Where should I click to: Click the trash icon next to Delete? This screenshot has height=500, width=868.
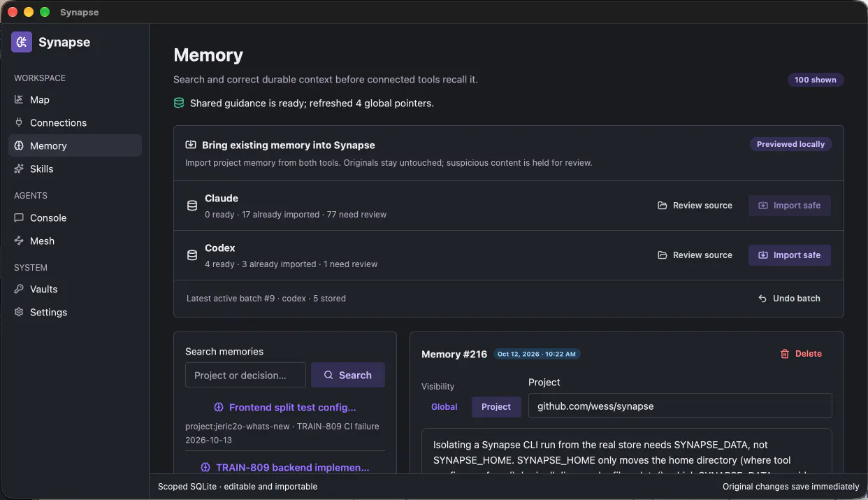point(785,354)
